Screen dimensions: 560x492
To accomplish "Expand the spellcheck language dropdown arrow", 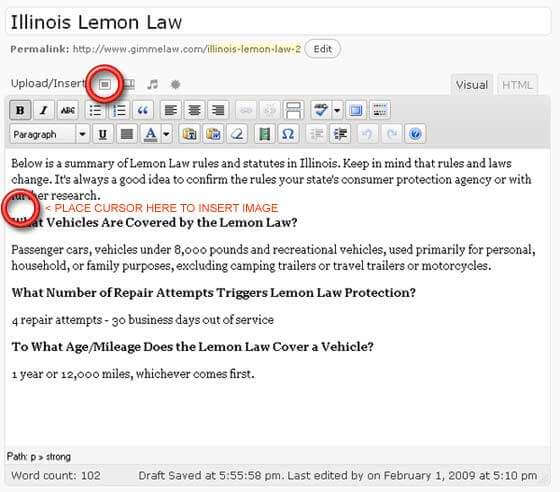I will pyautogui.click(x=337, y=110).
